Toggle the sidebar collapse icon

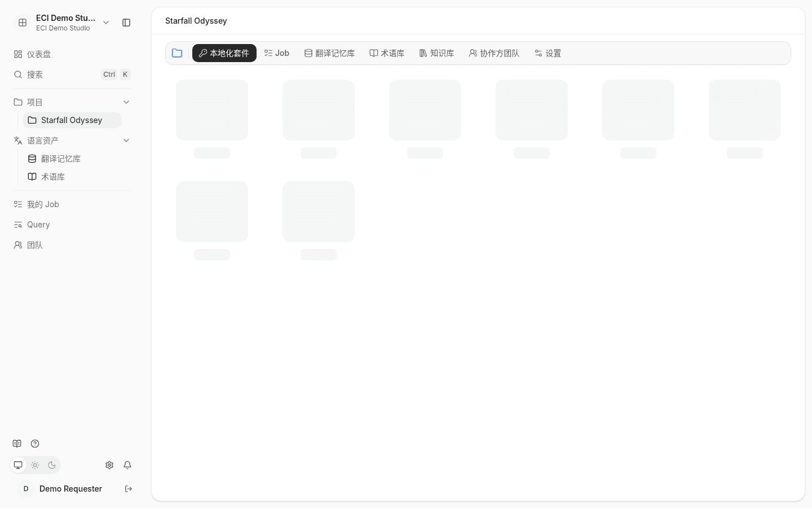click(x=126, y=23)
